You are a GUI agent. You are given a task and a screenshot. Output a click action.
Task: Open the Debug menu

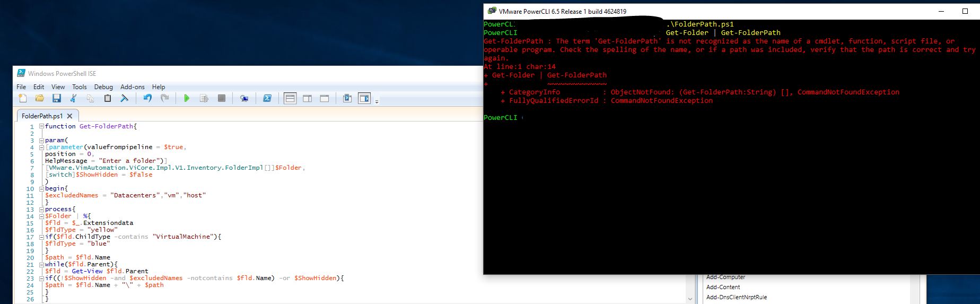[103, 86]
